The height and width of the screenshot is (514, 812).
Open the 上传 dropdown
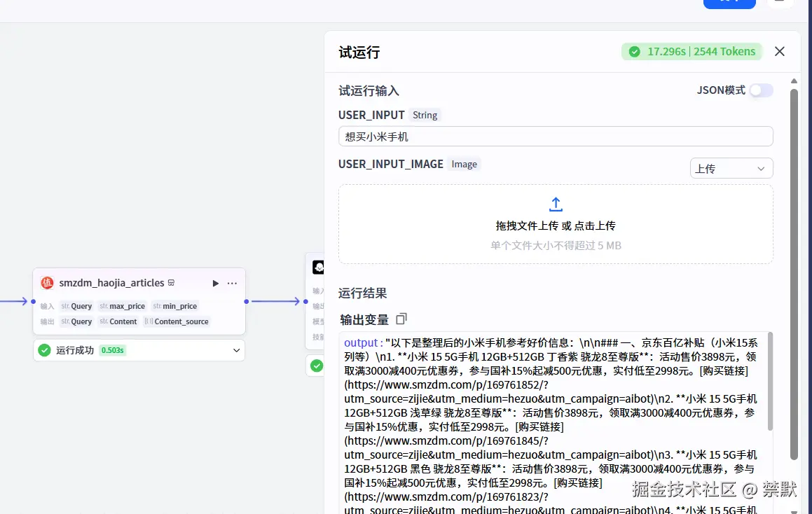[731, 169]
